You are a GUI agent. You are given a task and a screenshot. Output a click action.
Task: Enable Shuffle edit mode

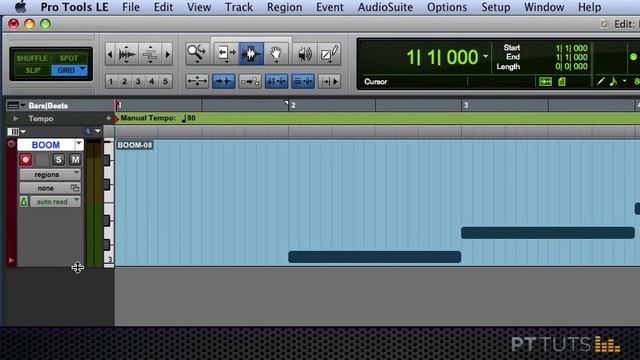(31, 58)
